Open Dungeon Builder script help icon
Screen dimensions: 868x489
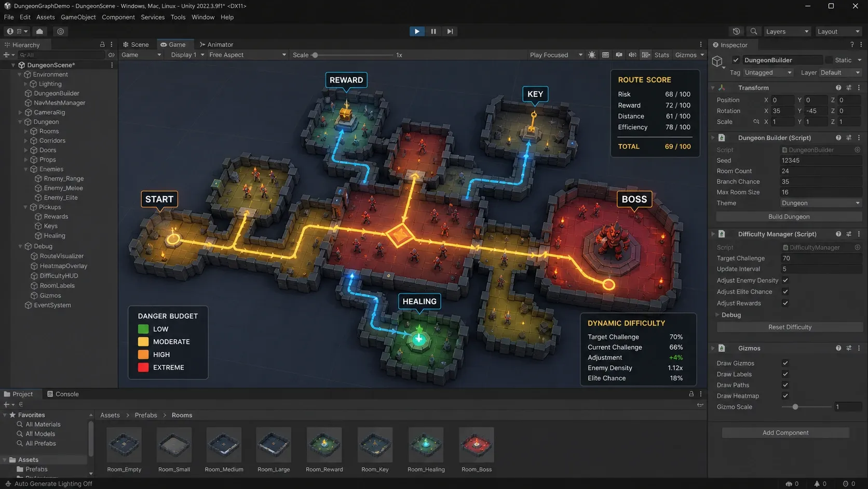tap(838, 138)
